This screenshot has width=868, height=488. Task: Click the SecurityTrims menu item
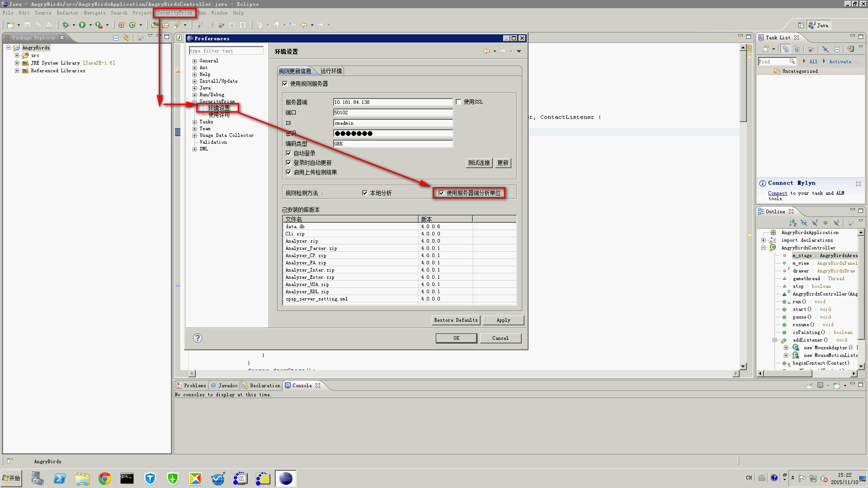(x=175, y=13)
